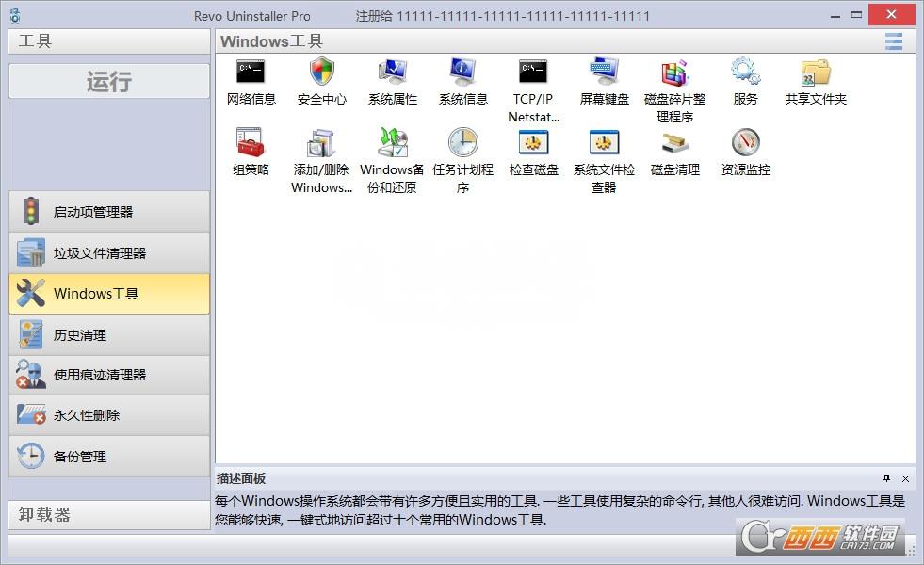Close the 描述面板 description panel

pyautogui.click(x=904, y=479)
